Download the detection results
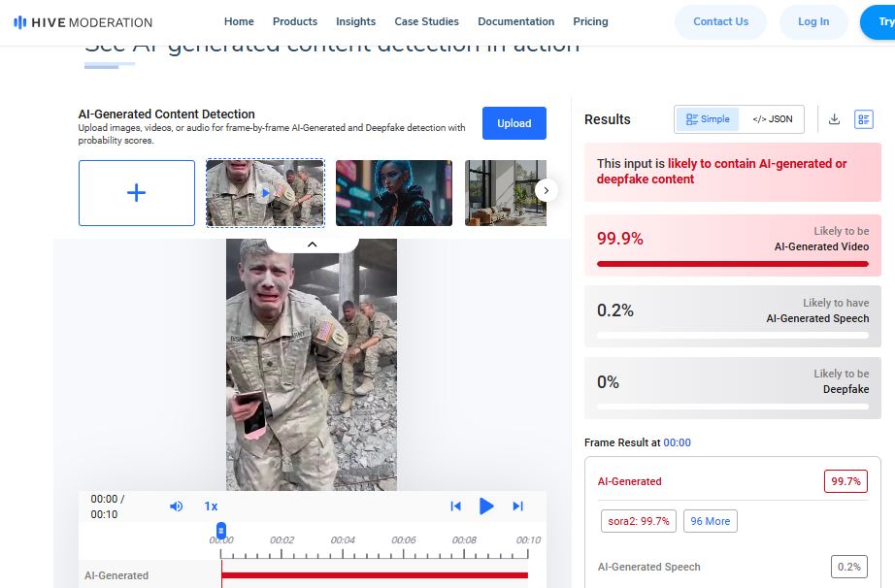 834,119
